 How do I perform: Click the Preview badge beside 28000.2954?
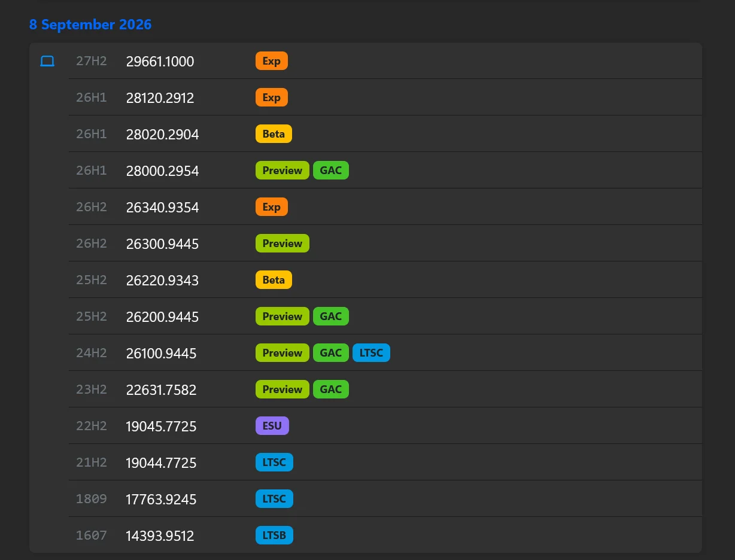coord(283,171)
